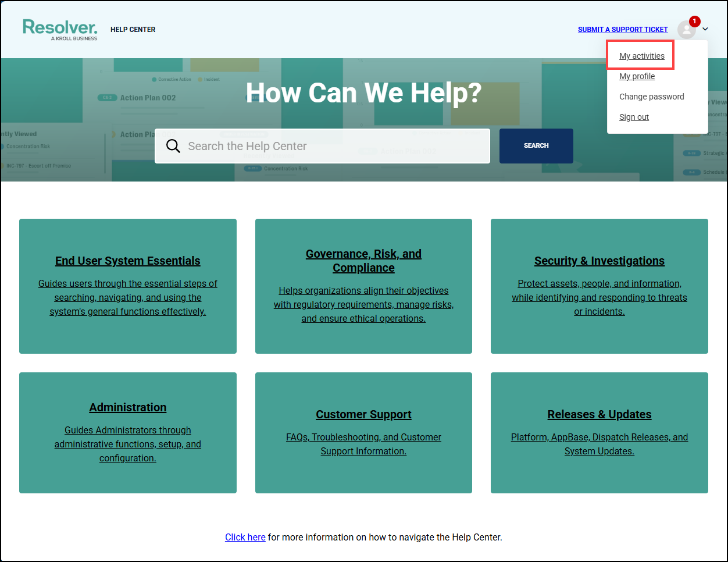Click the magnifying glass search icon

pos(173,146)
